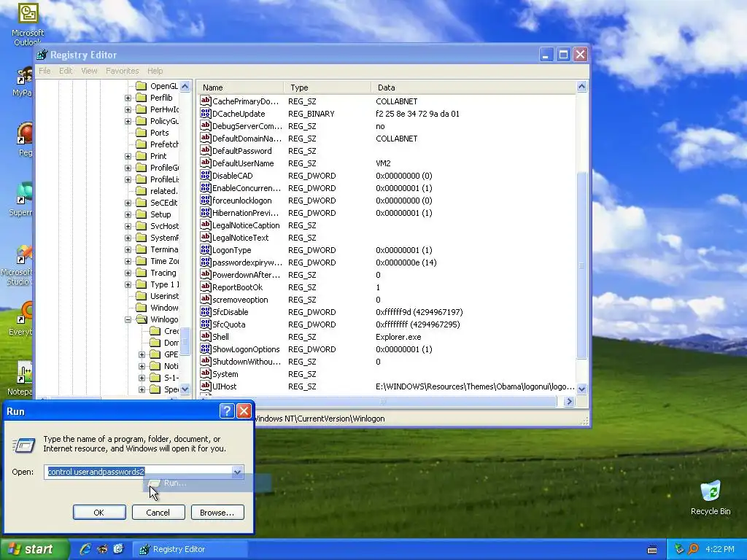Click the values list horizontal scrollbar thumb

tap(382, 402)
